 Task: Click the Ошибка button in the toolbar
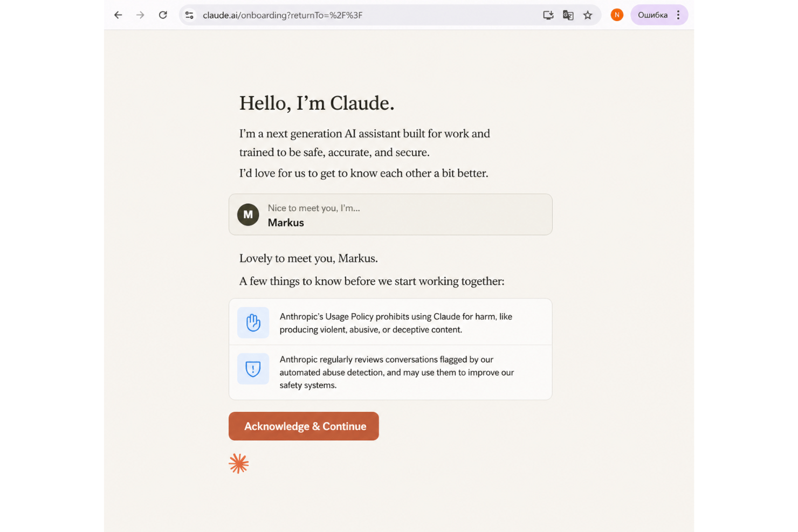pyautogui.click(x=653, y=15)
